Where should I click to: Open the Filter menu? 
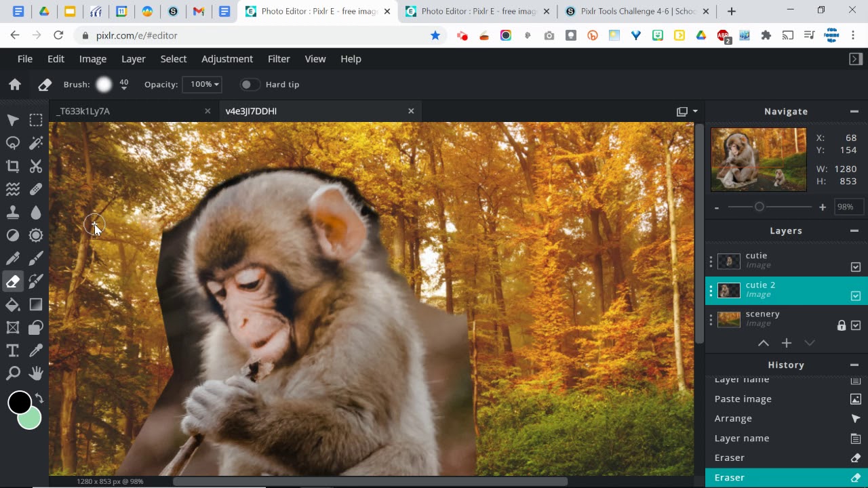[x=279, y=59]
